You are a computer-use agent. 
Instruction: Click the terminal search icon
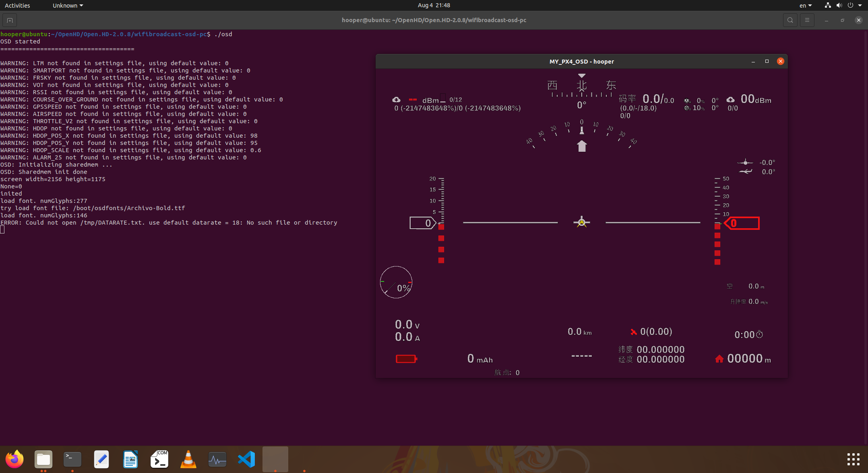coord(790,20)
